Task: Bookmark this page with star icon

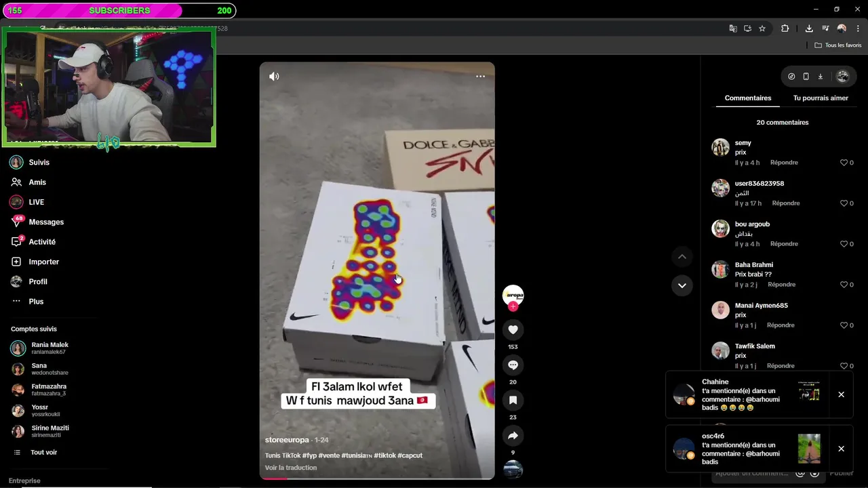Action: [x=762, y=28]
